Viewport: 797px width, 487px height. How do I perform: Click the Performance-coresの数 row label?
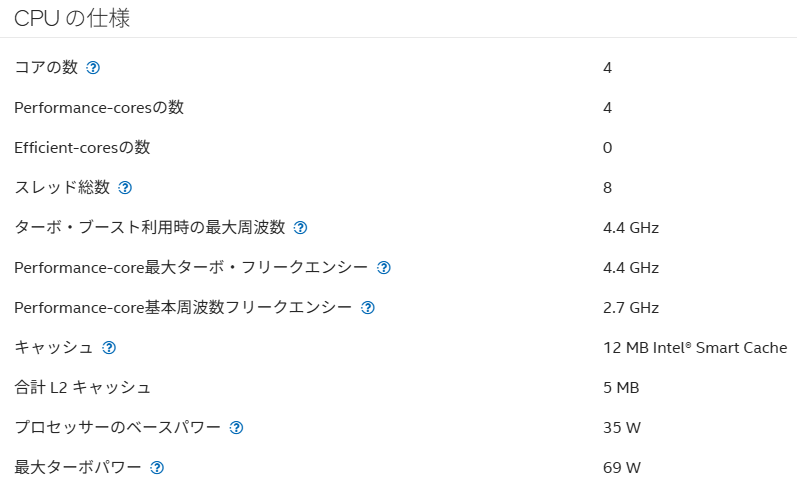[99, 107]
